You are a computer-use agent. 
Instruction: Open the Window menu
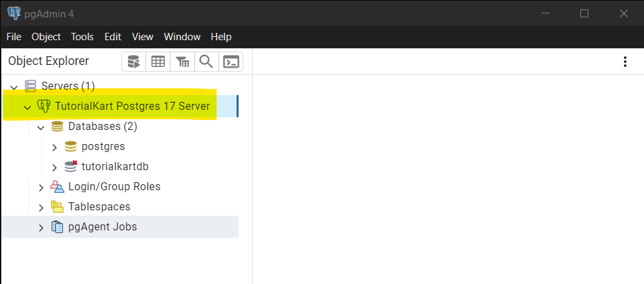[x=182, y=37]
